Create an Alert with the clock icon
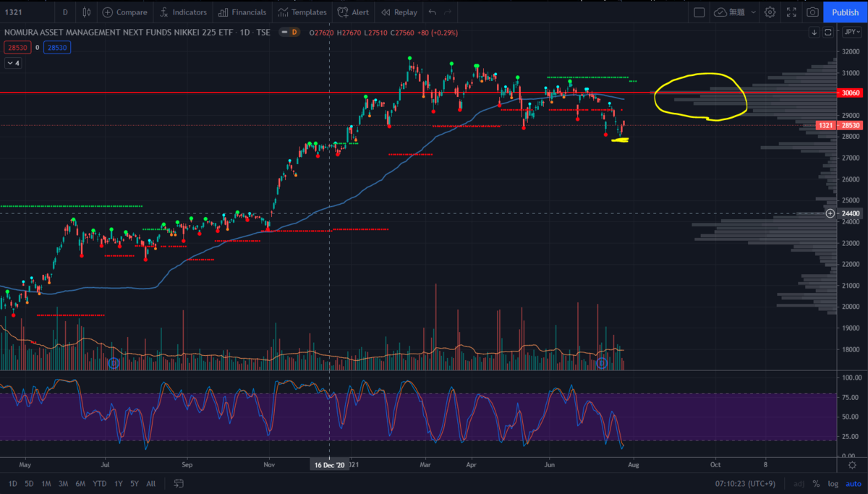Image resolution: width=868 pixels, height=494 pixels. pos(352,12)
